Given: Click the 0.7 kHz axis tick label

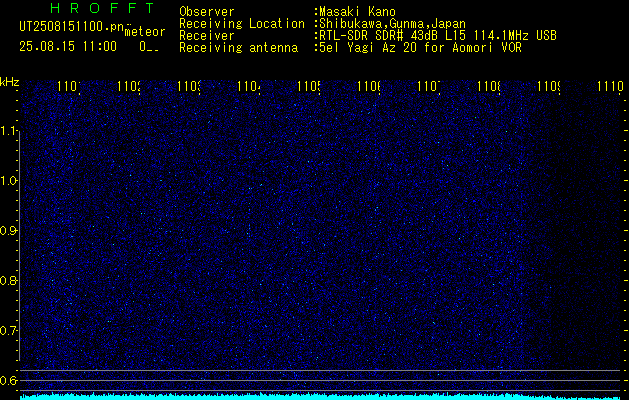Looking at the screenshot, I should pos(8,331).
